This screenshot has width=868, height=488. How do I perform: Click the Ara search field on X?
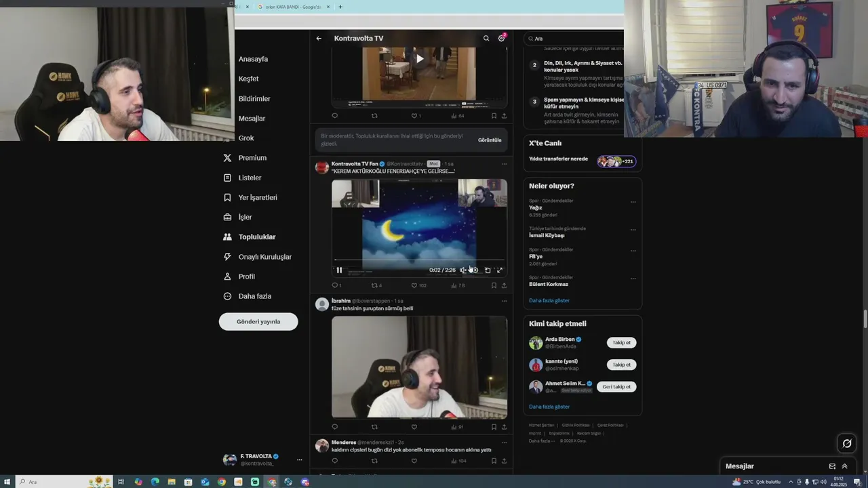pyautogui.click(x=575, y=39)
